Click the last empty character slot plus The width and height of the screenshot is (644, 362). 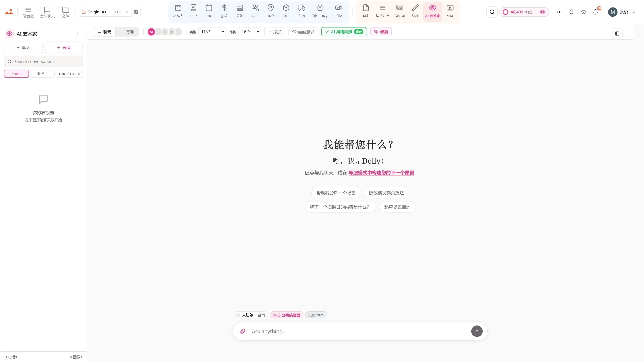pyautogui.click(x=178, y=32)
